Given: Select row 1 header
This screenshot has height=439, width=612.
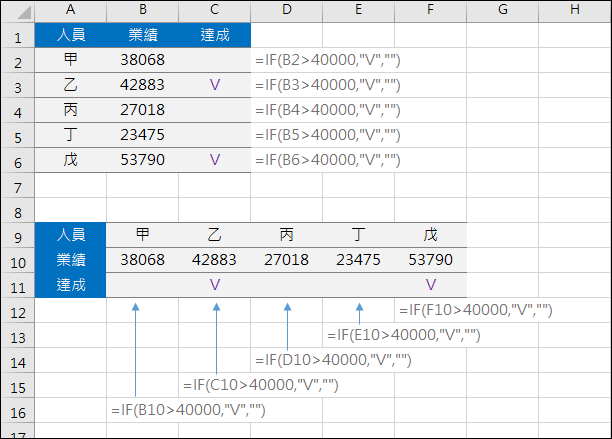Looking at the screenshot, I should (x=18, y=37).
